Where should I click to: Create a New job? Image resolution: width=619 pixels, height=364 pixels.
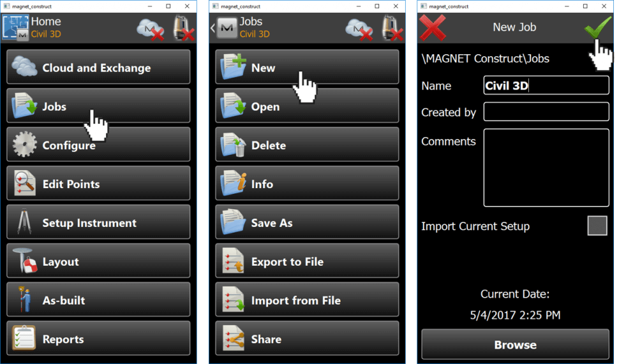click(307, 67)
